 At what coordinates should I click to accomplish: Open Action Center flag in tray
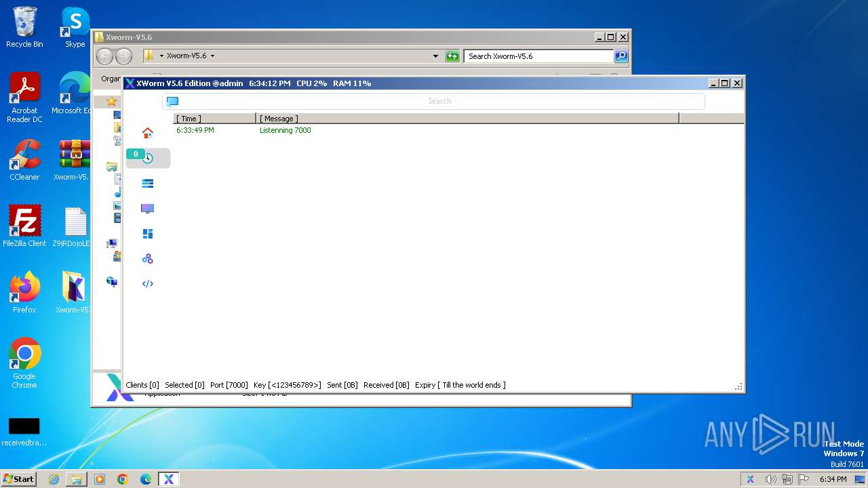[x=804, y=479]
